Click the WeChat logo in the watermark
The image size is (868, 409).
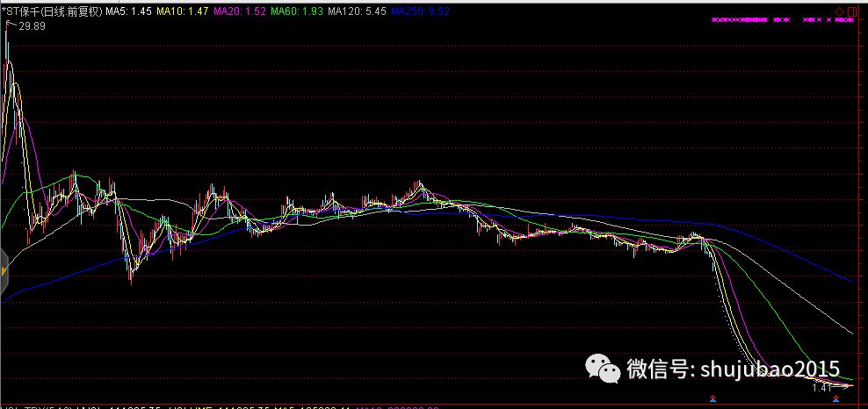pyautogui.click(x=604, y=369)
